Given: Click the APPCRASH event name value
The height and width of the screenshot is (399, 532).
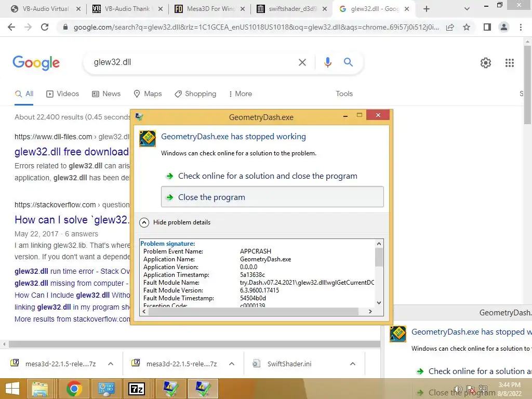Looking at the screenshot, I should pyautogui.click(x=256, y=251).
